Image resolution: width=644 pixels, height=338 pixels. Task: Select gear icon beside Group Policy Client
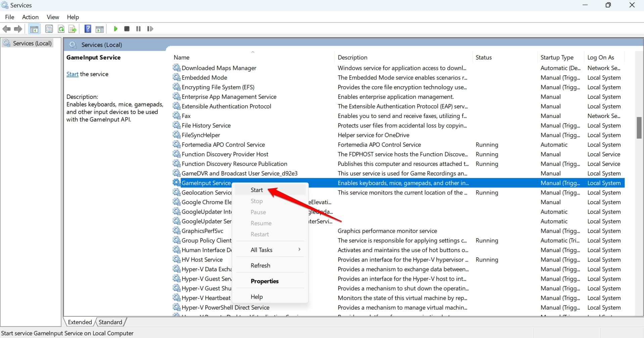pyautogui.click(x=177, y=240)
